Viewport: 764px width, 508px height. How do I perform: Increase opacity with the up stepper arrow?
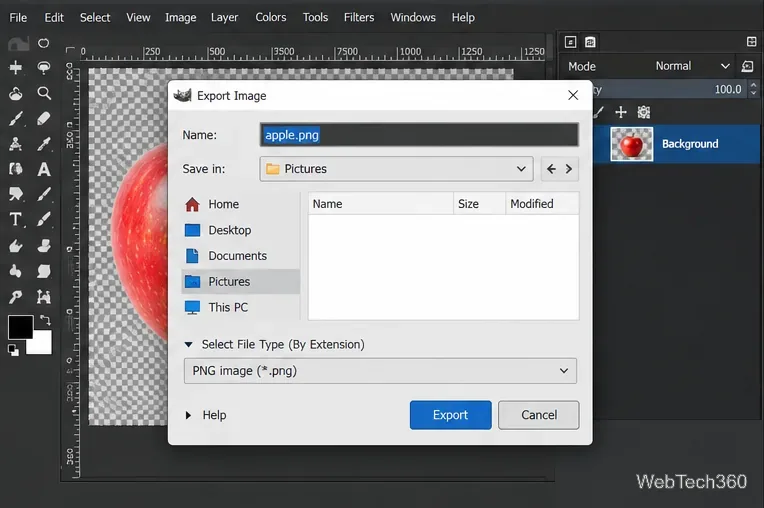(754, 85)
